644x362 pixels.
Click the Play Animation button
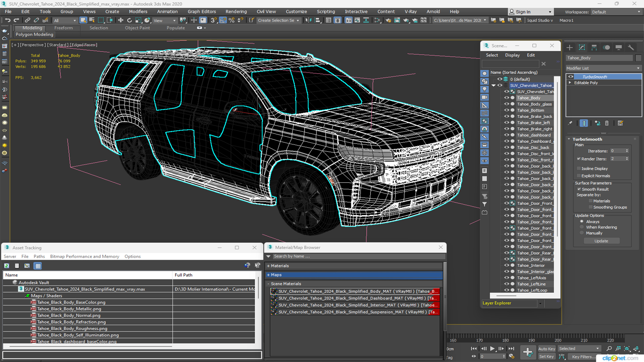click(x=492, y=349)
